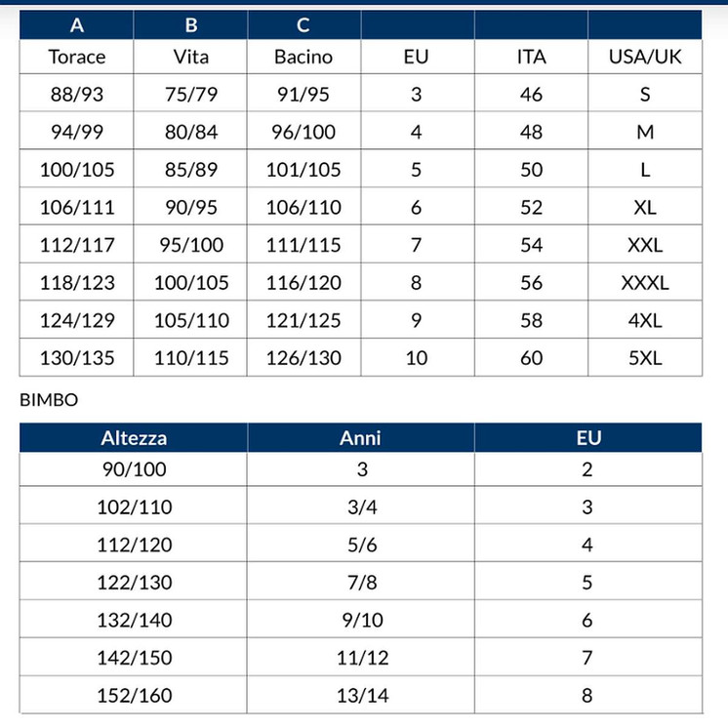This screenshot has width=728, height=728.
Task: Click the "5XL" size cell
Action: click(x=644, y=358)
